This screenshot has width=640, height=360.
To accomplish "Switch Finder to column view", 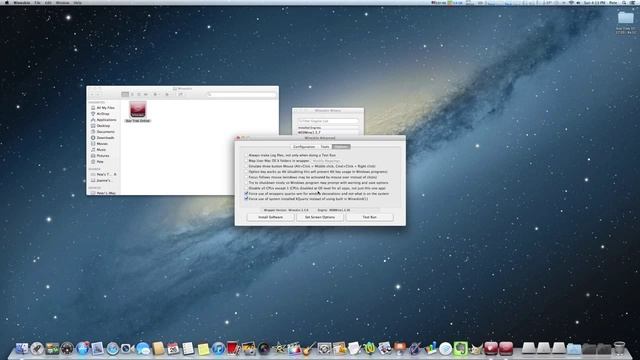I will click(x=139, y=94).
